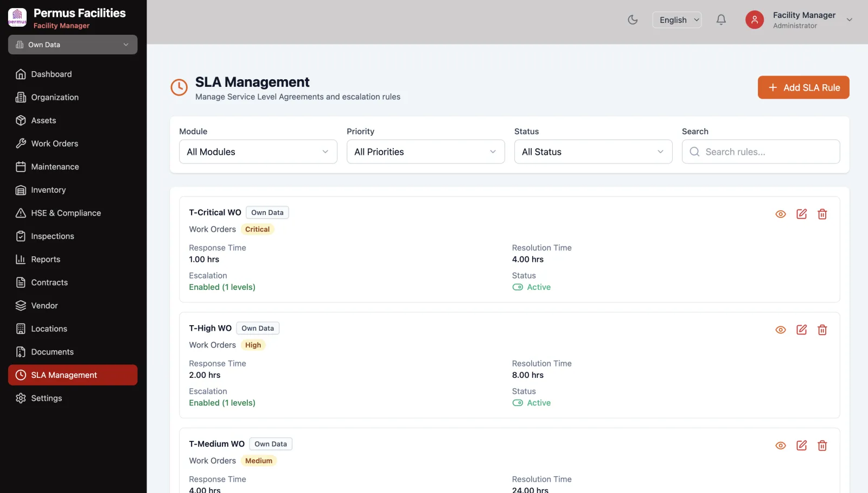Go to Dashboard in sidebar
This screenshot has width=868, height=493.
pos(73,74)
